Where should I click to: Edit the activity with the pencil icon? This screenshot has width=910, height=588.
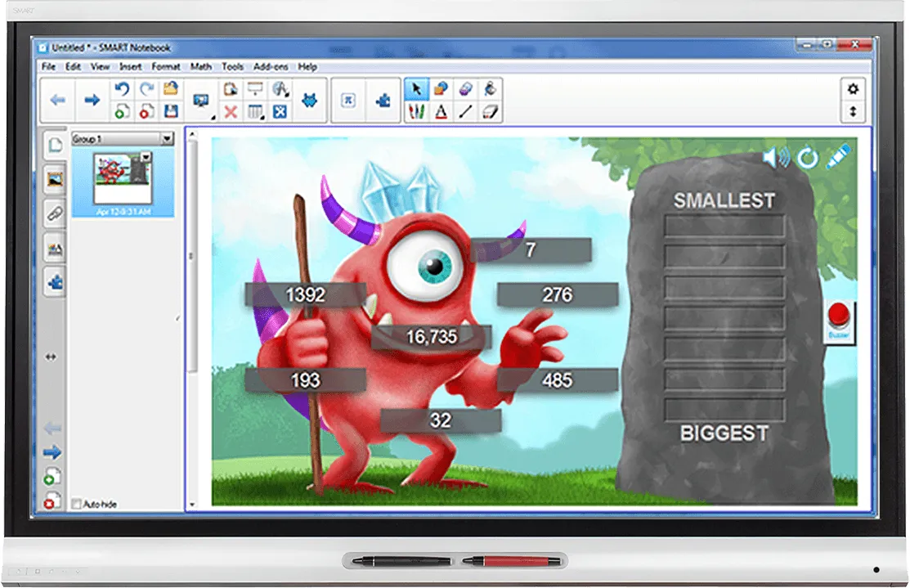point(838,156)
